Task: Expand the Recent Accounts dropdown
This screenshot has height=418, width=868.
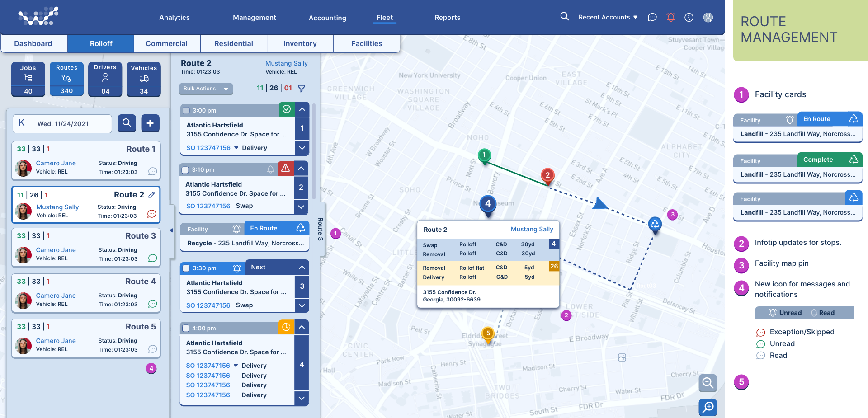Action: 608,17
